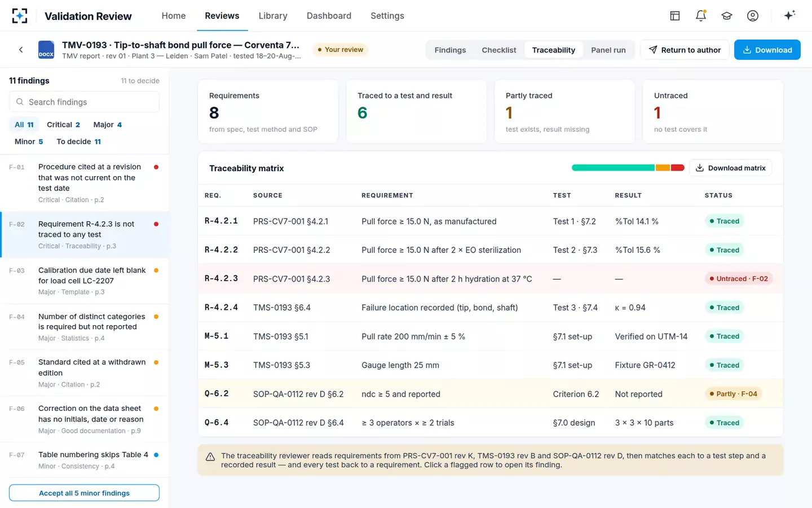812x508 pixels.
Task: Switch to the Checklist tab
Action: coord(499,50)
